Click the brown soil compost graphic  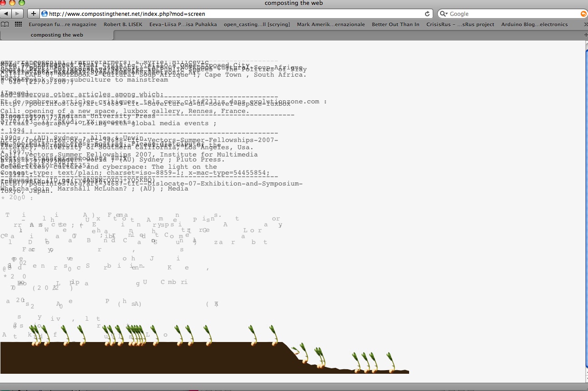pos(136,358)
